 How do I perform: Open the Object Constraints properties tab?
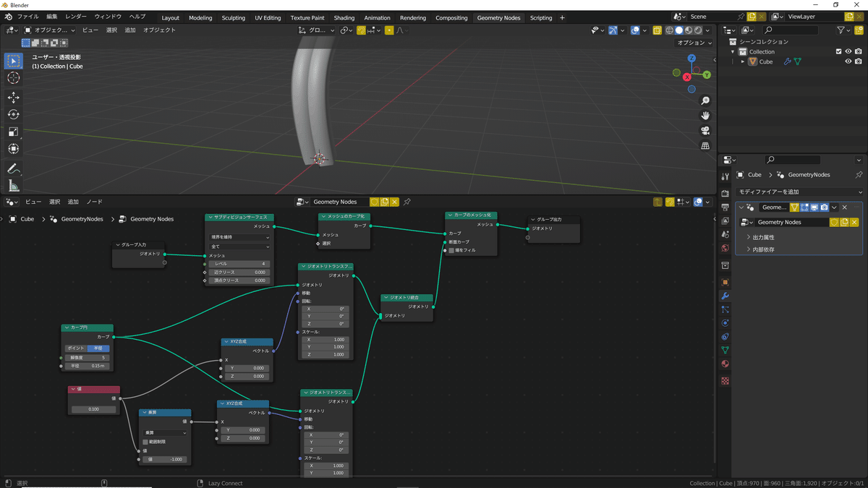coord(726,337)
